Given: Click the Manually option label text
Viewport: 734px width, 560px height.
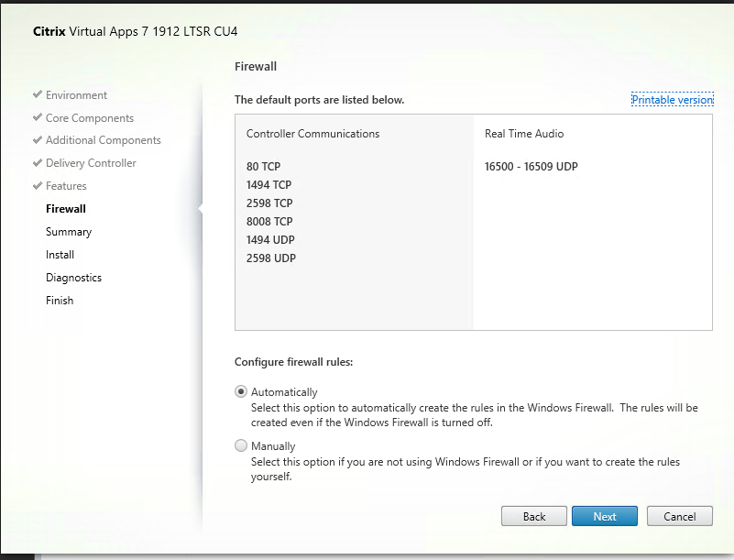Looking at the screenshot, I should coord(273,445).
